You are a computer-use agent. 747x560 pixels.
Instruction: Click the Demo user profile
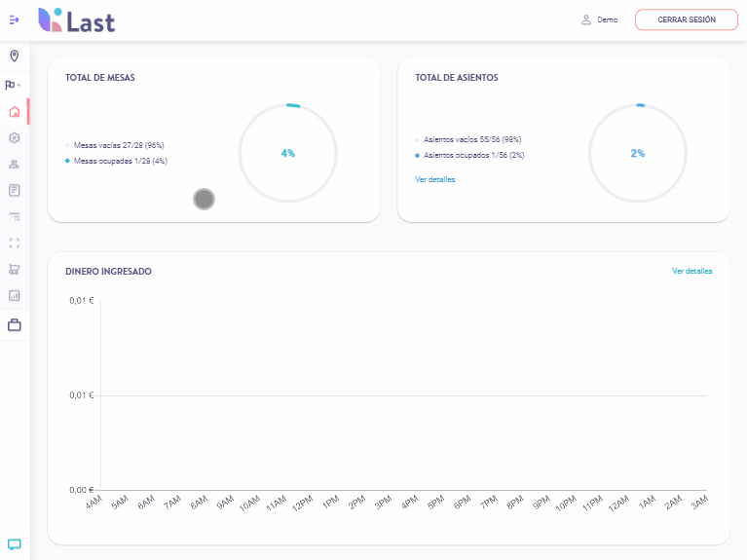[599, 19]
